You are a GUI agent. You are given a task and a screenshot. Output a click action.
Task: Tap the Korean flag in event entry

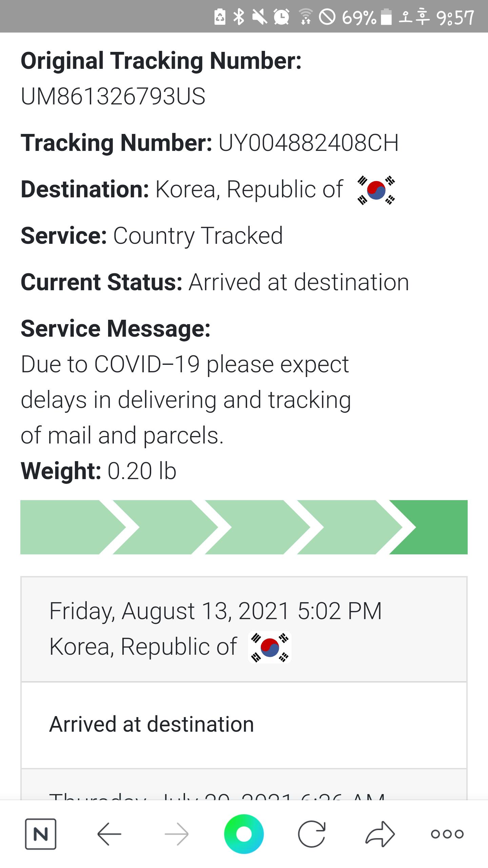270,647
